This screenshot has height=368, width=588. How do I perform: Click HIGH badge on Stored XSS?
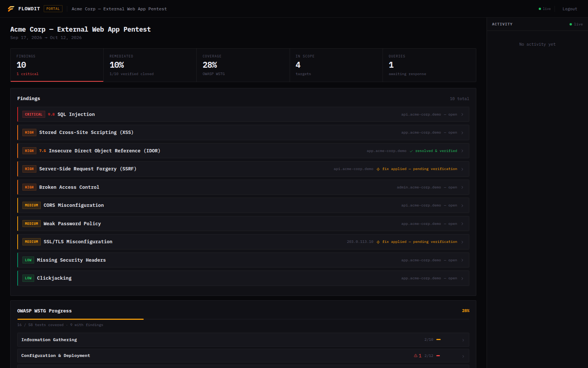(x=29, y=132)
